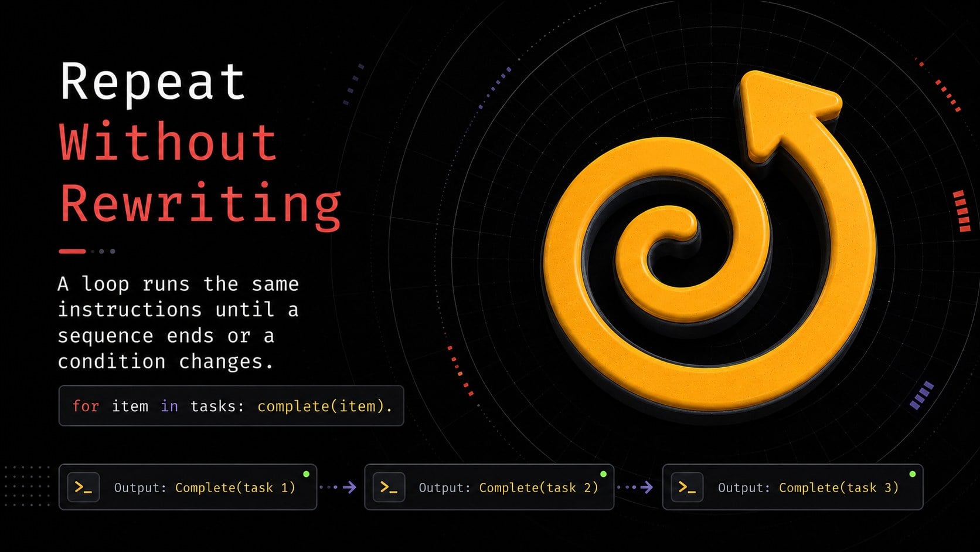Click the purple 'in' keyword in the code snippet
The height and width of the screenshot is (552, 980).
pos(169,406)
